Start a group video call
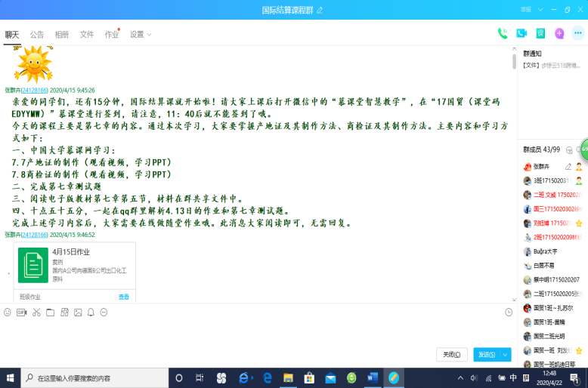 point(521,33)
